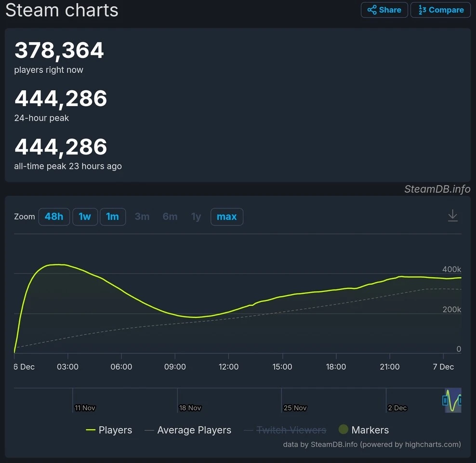This screenshot has height=463, width=476.
Task: Choose the 1y zoom option
Action: click(x=196, y=217)
